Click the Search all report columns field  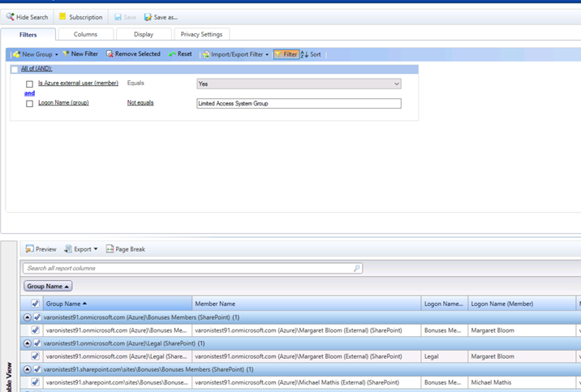click(192, 268)
